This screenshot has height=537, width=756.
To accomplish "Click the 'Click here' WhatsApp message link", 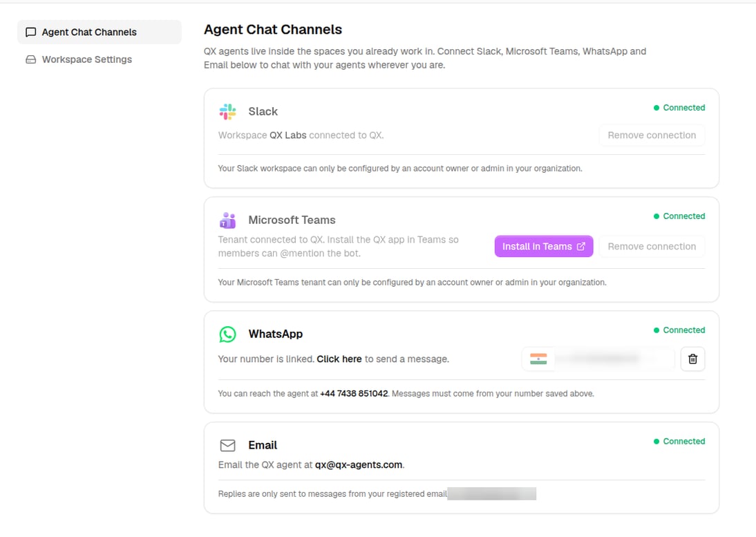I will pyautogui.click(x=339, y=359).
